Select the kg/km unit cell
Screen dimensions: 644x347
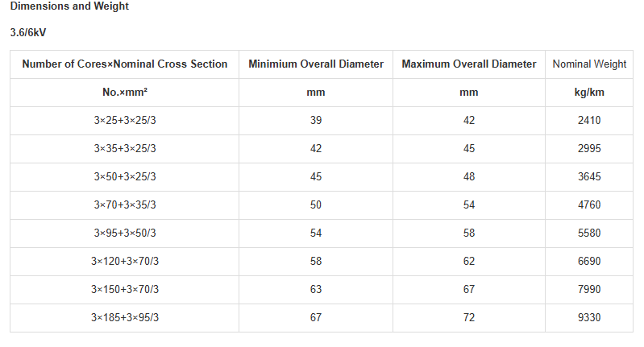[589, 93]
